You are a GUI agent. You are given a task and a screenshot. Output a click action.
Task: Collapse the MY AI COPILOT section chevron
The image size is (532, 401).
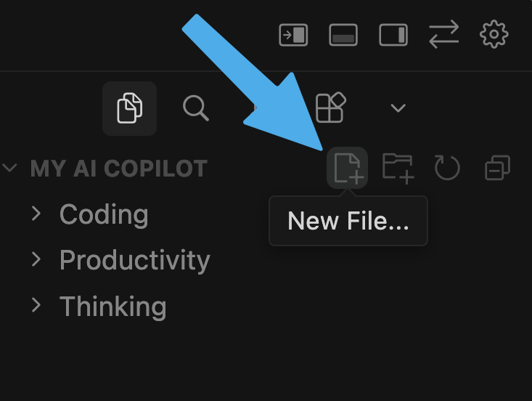pyautogui.click(x=10, y=169)
